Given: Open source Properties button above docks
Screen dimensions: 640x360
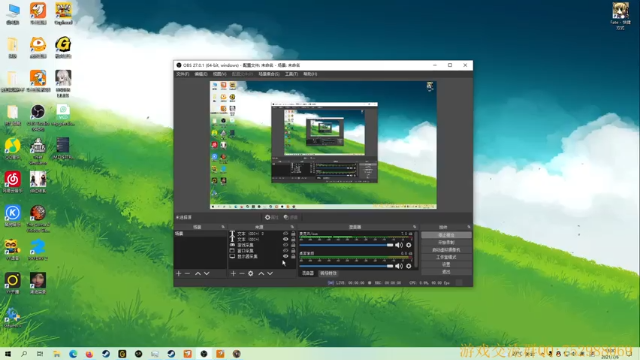Looking at the screenshot, I should [x=271, y=217].
